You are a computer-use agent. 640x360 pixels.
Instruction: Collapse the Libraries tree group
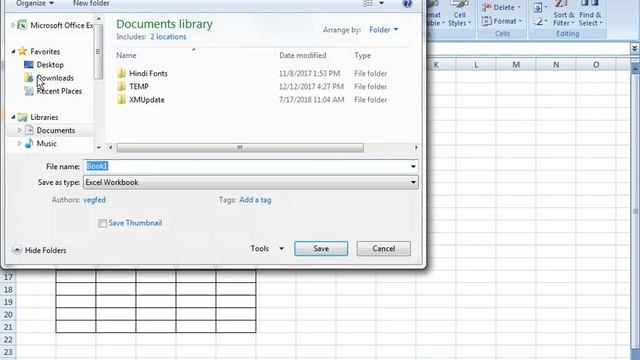(x=13, y=117)
